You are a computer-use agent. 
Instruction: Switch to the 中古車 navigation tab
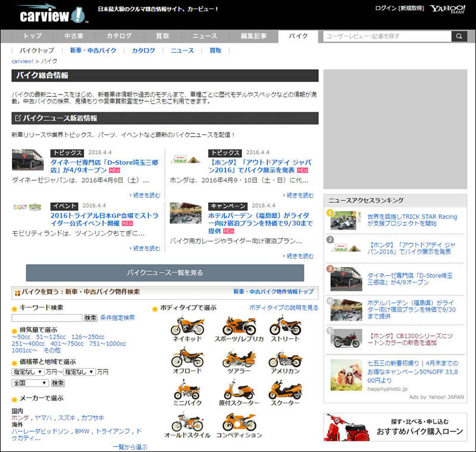click(74, 36)
